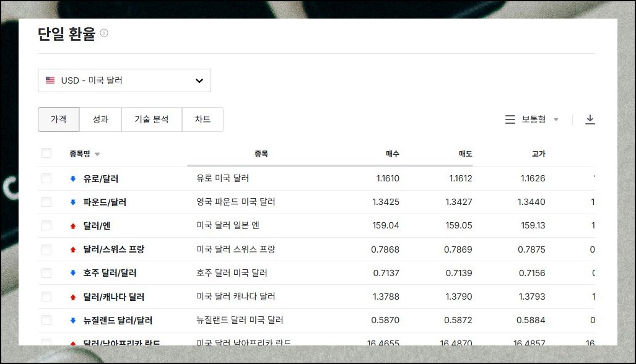Click the blue down arrow beside 호주 달러/달러

(73, 273)
